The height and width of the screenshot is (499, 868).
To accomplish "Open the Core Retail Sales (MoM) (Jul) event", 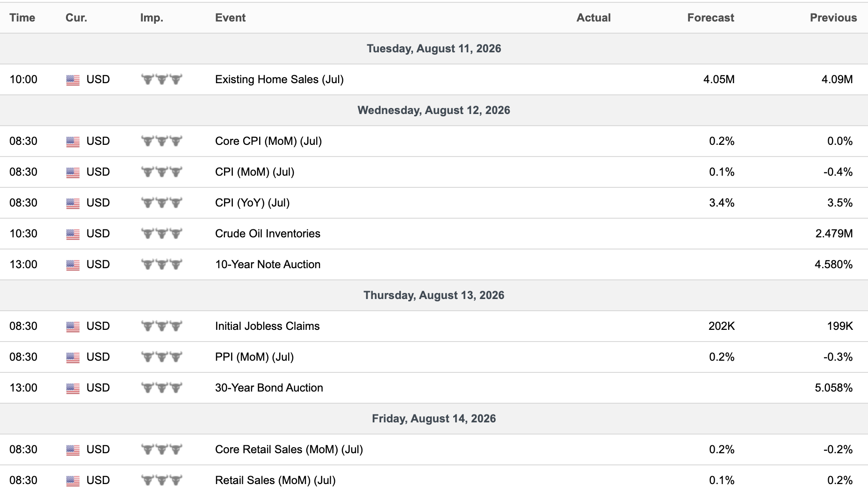I will click(289, 449).
